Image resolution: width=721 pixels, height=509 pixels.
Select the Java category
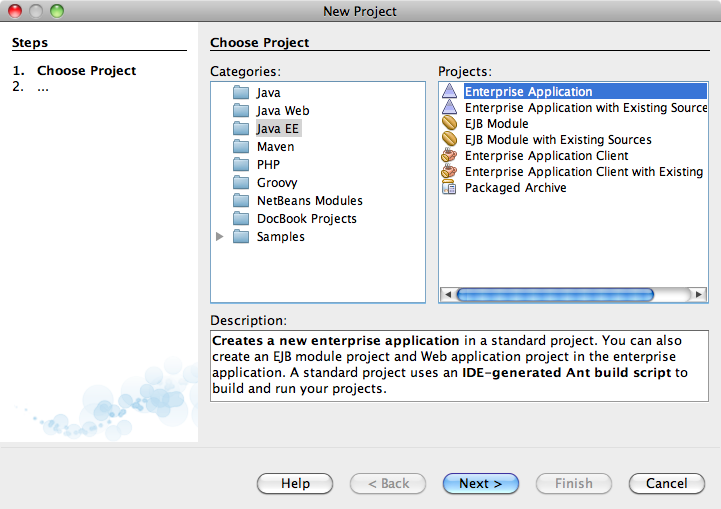pyautogui.click(x=269, y=93)
